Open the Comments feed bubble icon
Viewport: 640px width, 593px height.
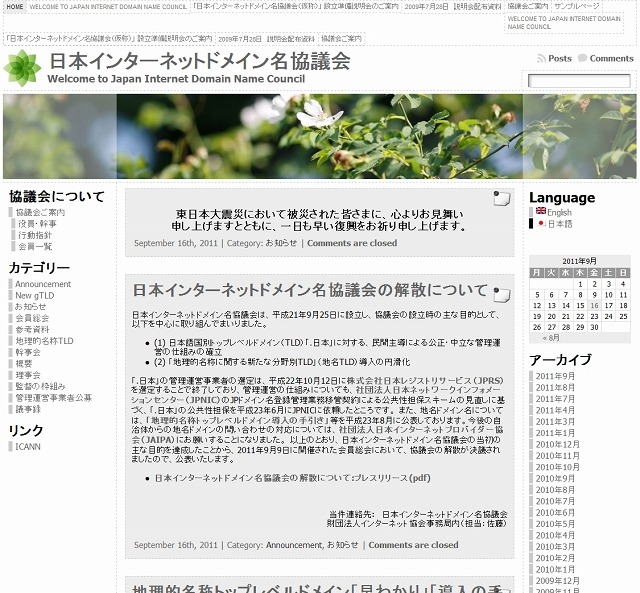[x=582, y=58]
